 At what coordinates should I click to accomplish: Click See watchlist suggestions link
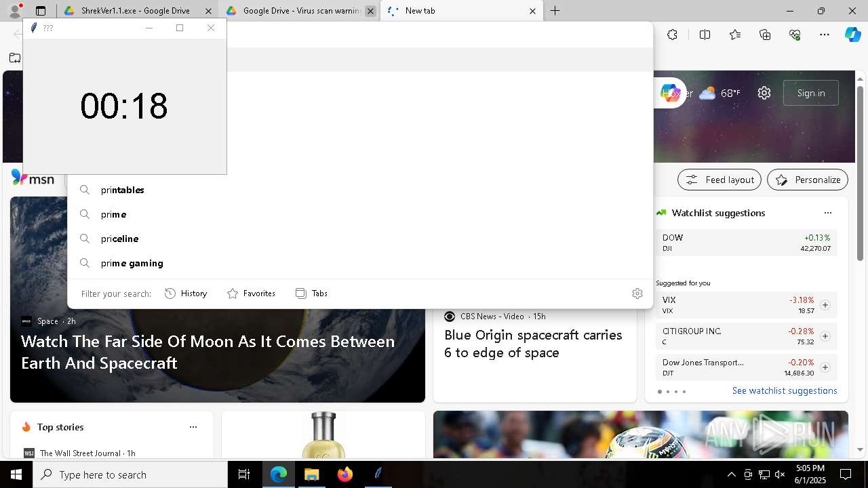point(785,391)
